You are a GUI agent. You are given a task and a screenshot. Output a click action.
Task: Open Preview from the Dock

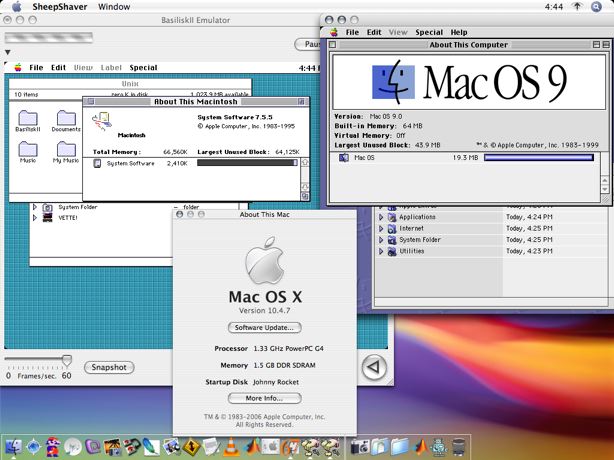click(x=172, y=447)
